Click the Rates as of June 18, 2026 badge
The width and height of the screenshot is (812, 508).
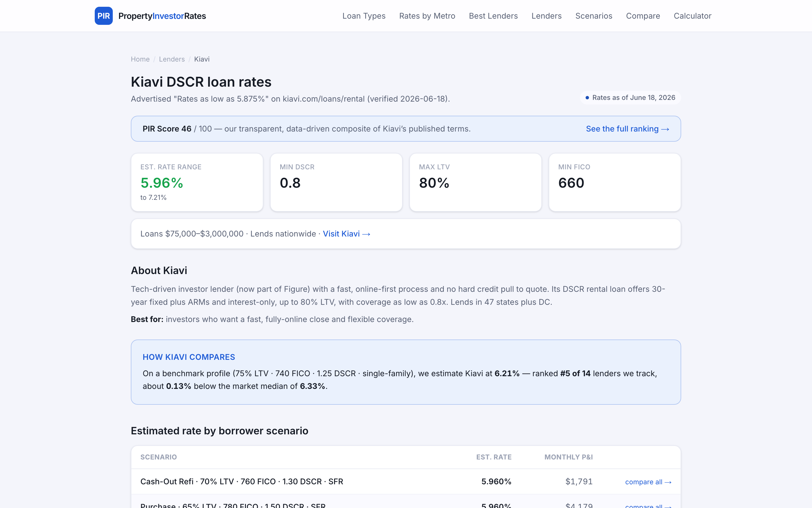(630, 97)
